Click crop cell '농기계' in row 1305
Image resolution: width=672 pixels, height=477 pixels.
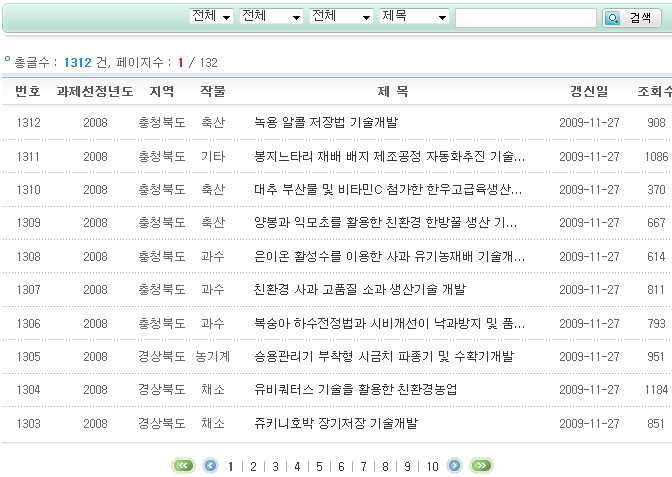coord(213,357)
